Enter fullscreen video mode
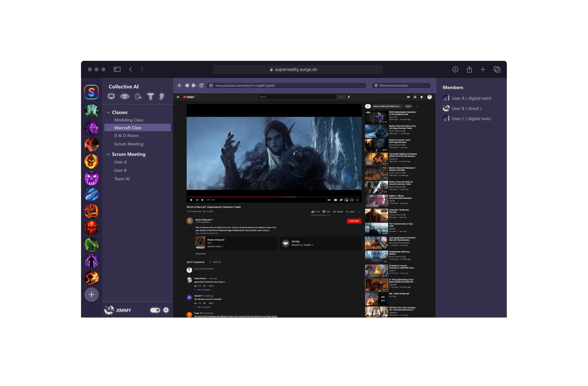This screenshot has width=588, height=386. pos(358,200)
